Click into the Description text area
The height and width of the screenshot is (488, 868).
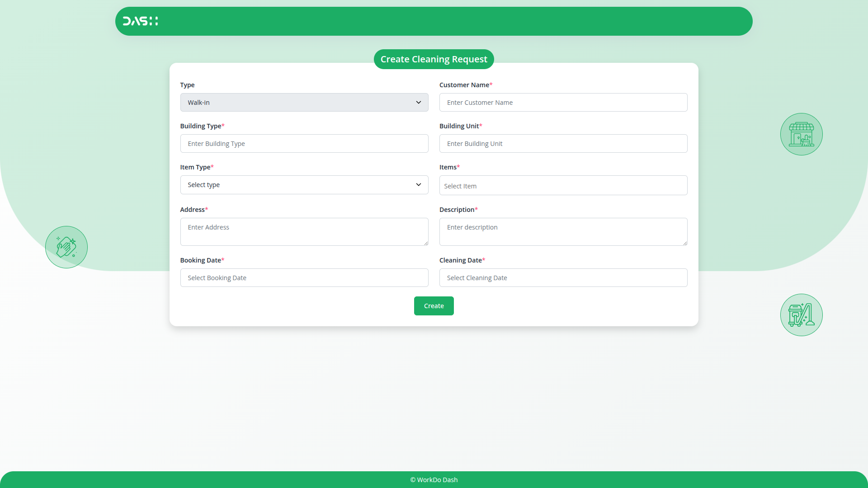563,232
